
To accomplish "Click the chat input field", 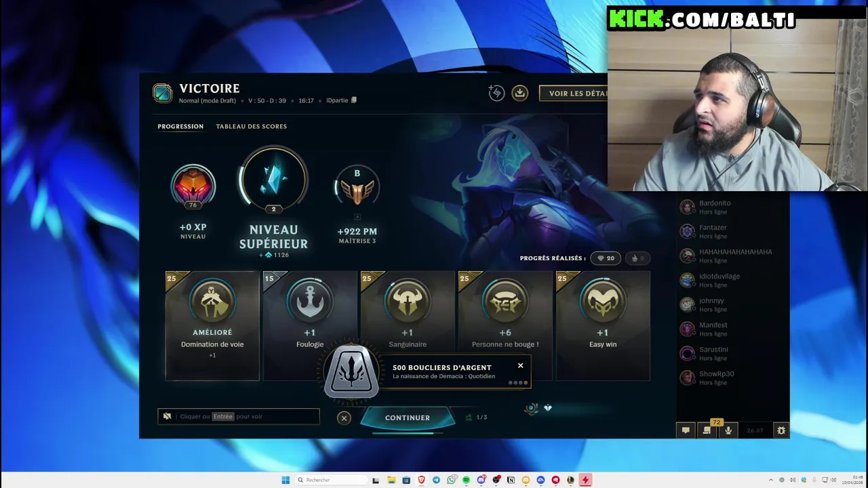I will tap(239, 416).
